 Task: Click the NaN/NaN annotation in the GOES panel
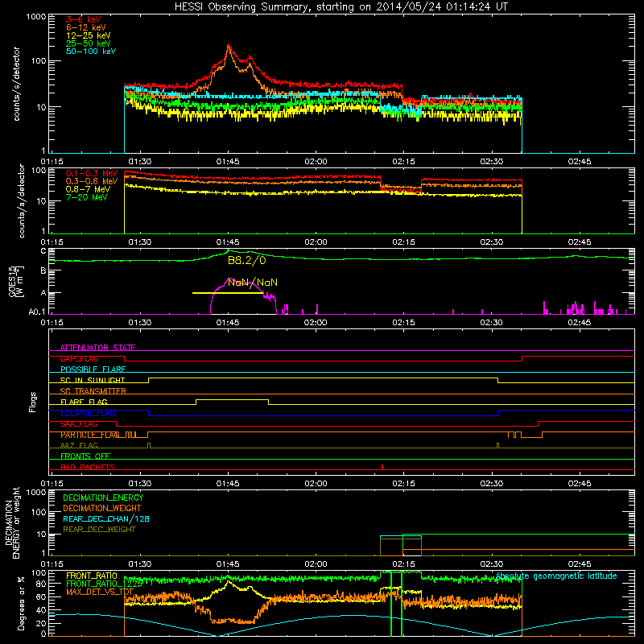pos(253,283)
